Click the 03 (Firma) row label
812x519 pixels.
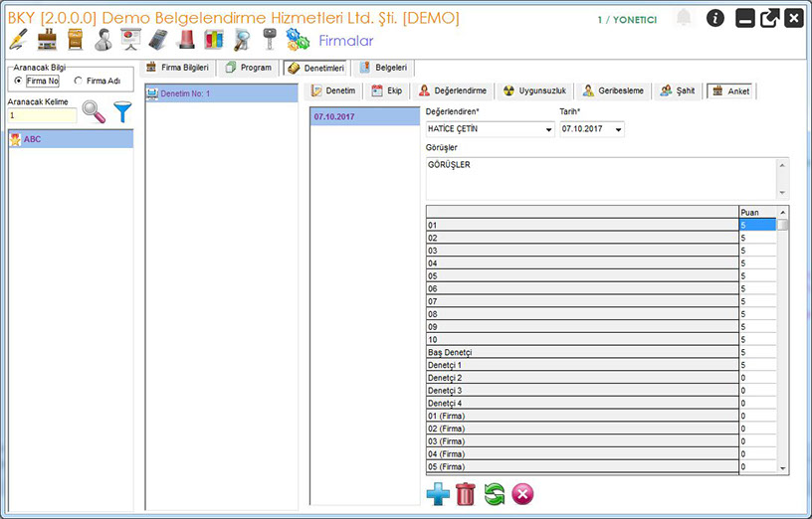point(582,440)
